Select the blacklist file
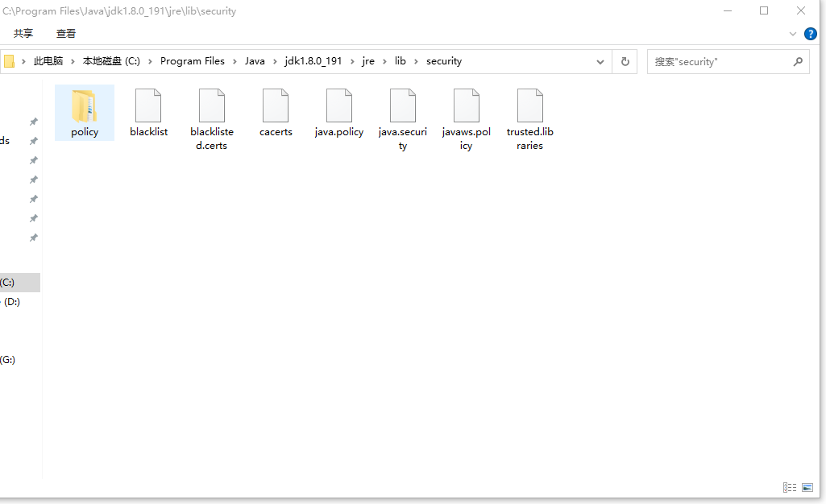 [x=148, y=109]
